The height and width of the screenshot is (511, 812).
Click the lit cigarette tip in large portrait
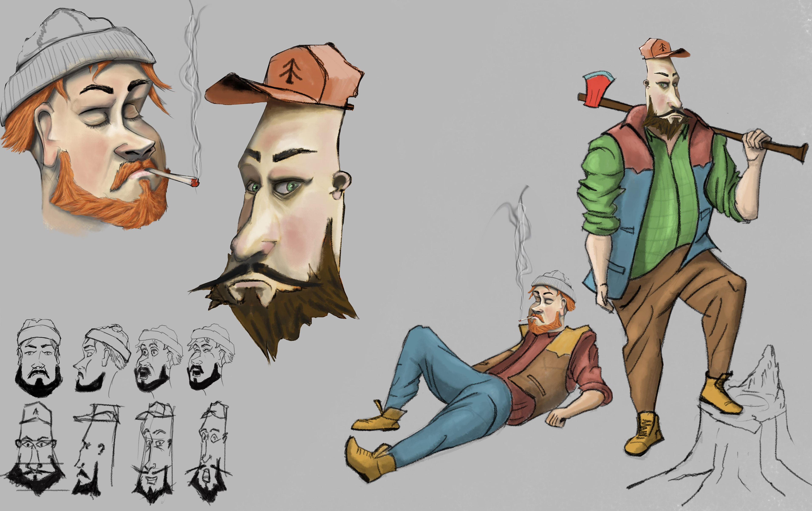[195, 183]
